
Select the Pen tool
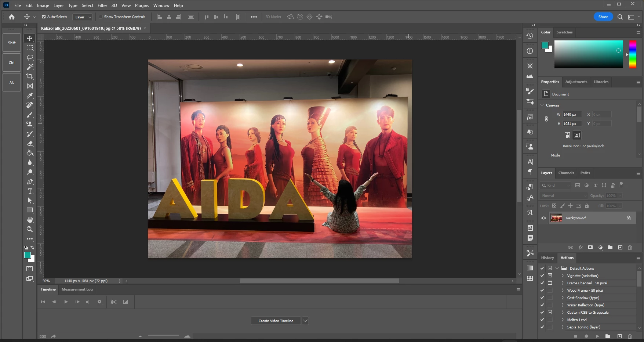pyautogui.click(x=30, y=181)
